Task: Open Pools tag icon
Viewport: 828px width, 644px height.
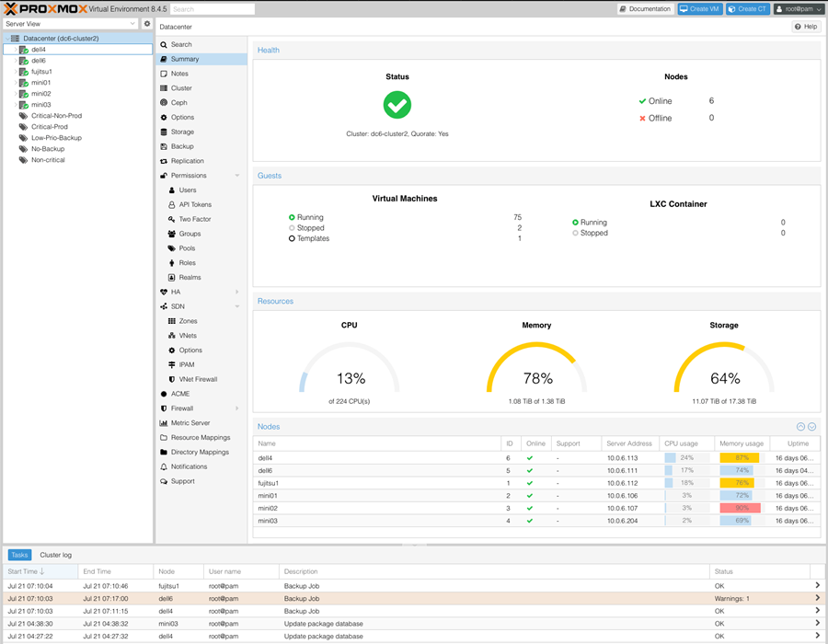Action: [x=172, y=248]
